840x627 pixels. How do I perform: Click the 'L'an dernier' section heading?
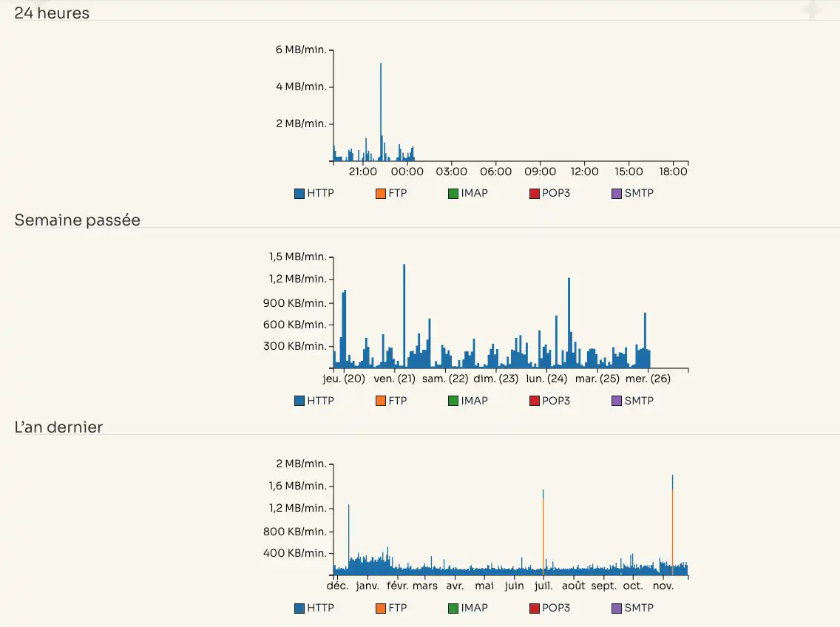[x=58, y=427]
